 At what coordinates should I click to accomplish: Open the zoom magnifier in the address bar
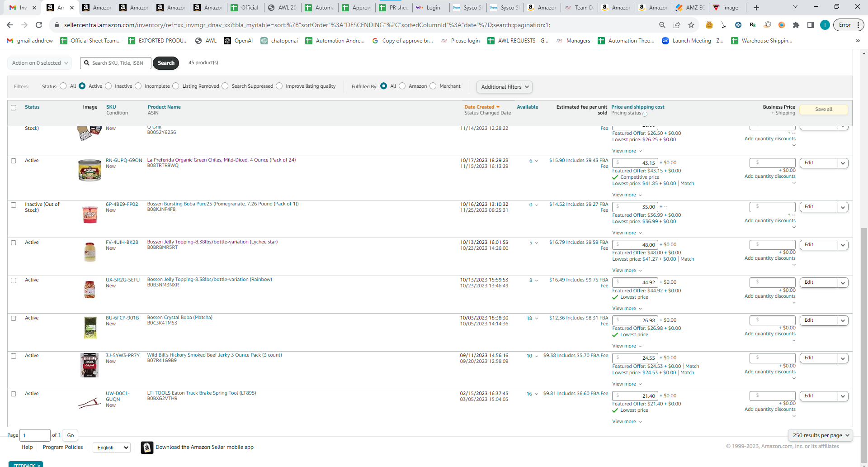click(662, 25)
